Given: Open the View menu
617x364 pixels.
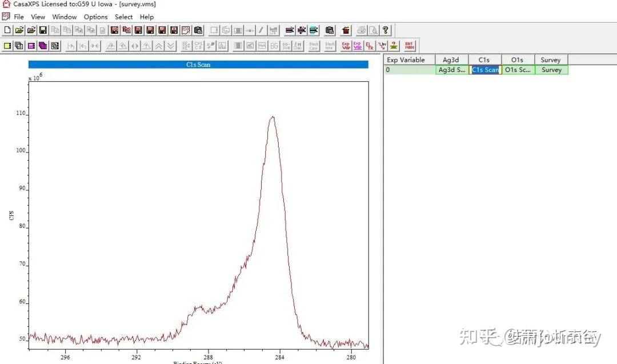Looking at the screenshot, I should tap(38, 17).
